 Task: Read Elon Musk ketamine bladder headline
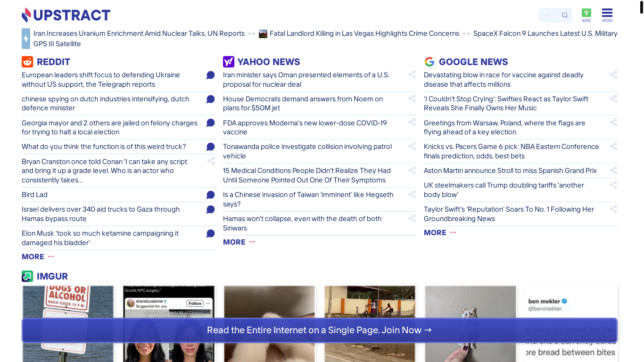(x=100, y=238)
